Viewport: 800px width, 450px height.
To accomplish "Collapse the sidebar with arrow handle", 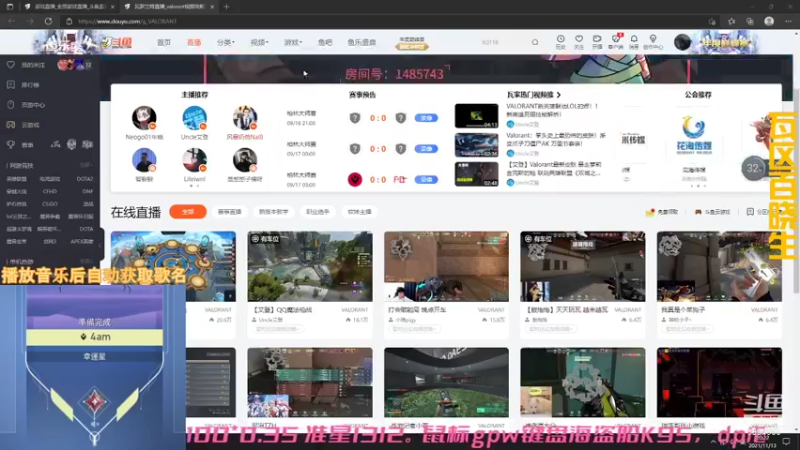I will pyautogui.click(x=101, y=245).
